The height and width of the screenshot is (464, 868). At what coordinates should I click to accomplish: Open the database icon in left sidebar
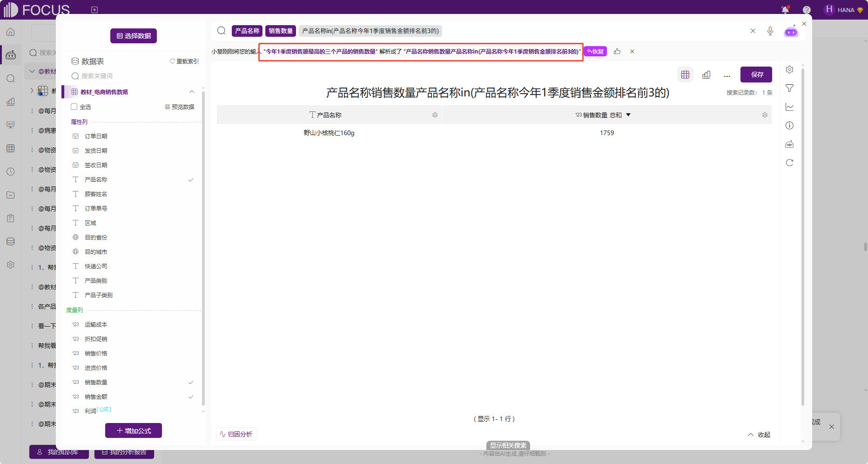pyautogui.click(x=11, y=241)
